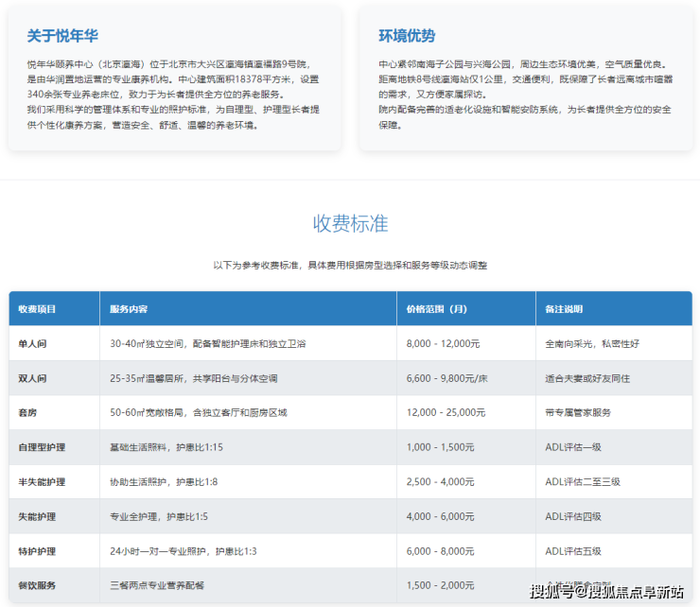Screen dimensions: 700x607
Task: Click the 半失能护理 row label
Action: (x=42, y=482)
